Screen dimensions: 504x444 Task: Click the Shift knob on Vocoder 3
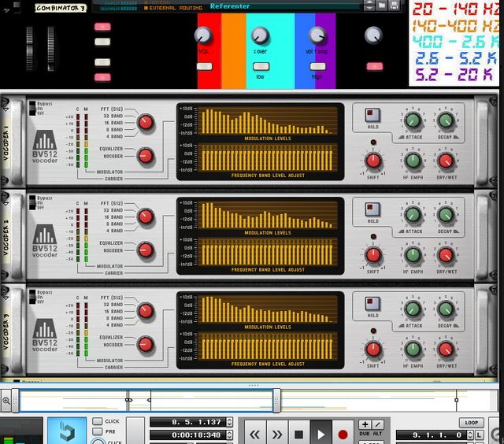click(x=373, y=349)
